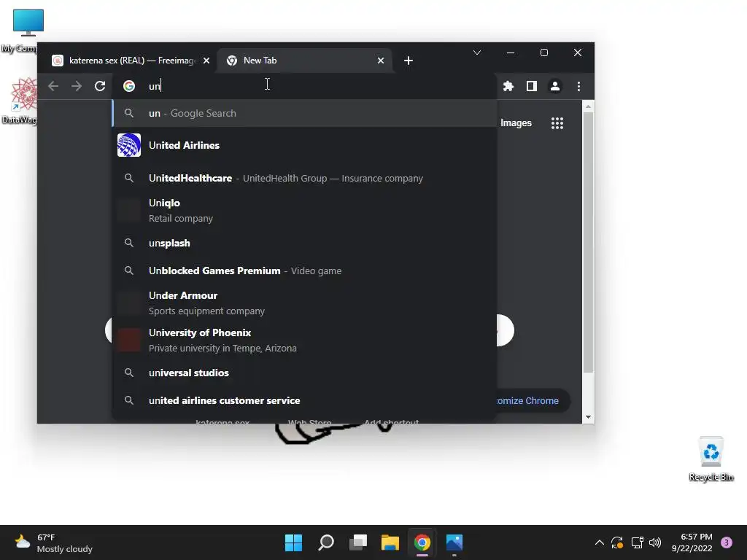Open taskbar Search magnifier
747x560 pixels.
326,542
